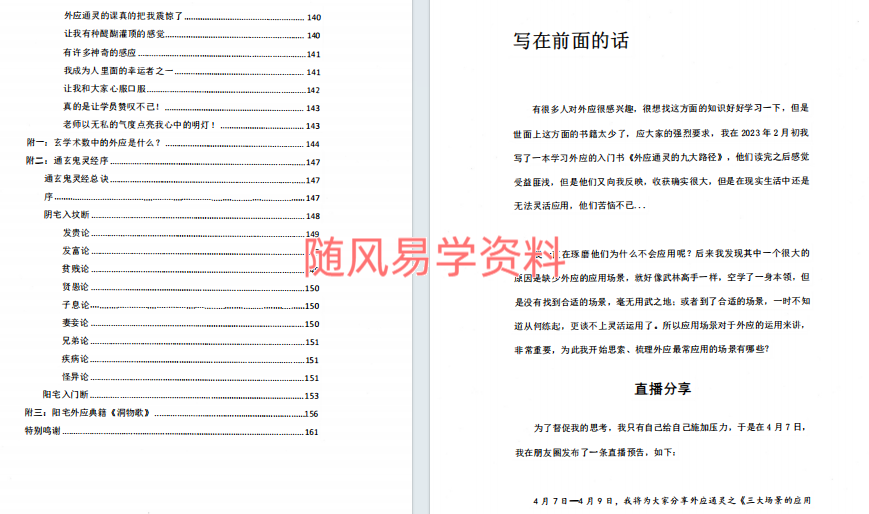Click the 特别鸣谢 contents entry
This screenshot has height=514, width=869.
coord(43,432)
